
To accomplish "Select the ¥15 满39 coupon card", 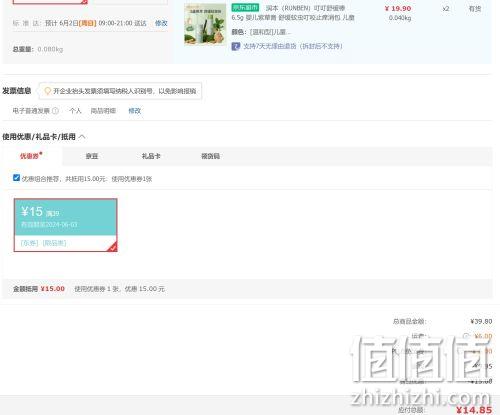I will point(66,225).
